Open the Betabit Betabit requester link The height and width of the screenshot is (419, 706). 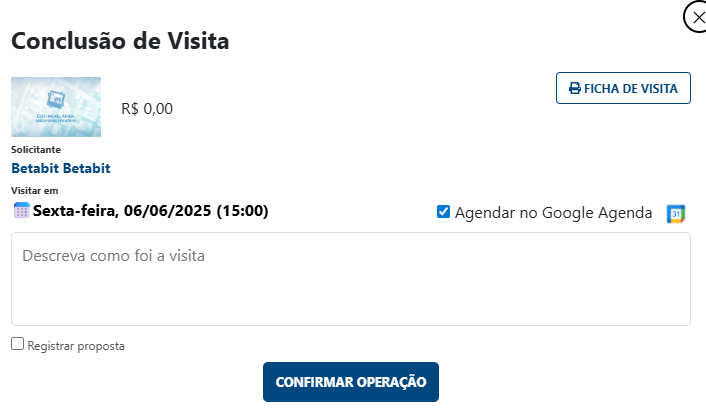[x=60, y=168]
